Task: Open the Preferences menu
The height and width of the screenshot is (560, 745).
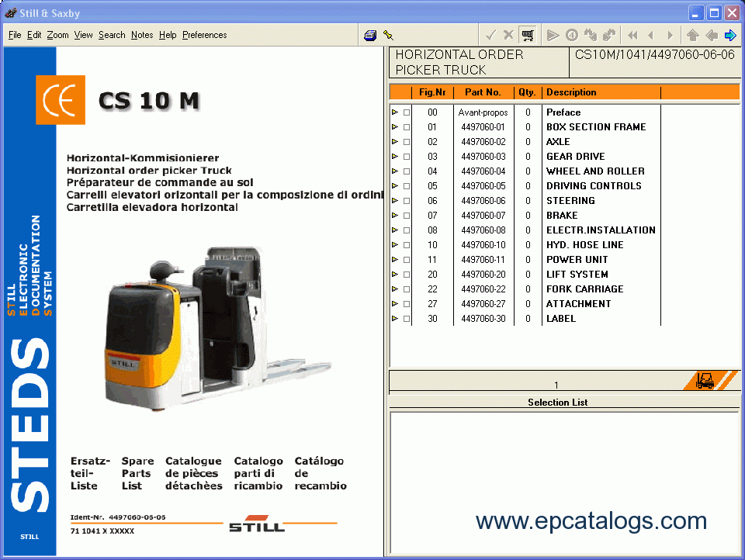Action: click(x=204, y=35)
